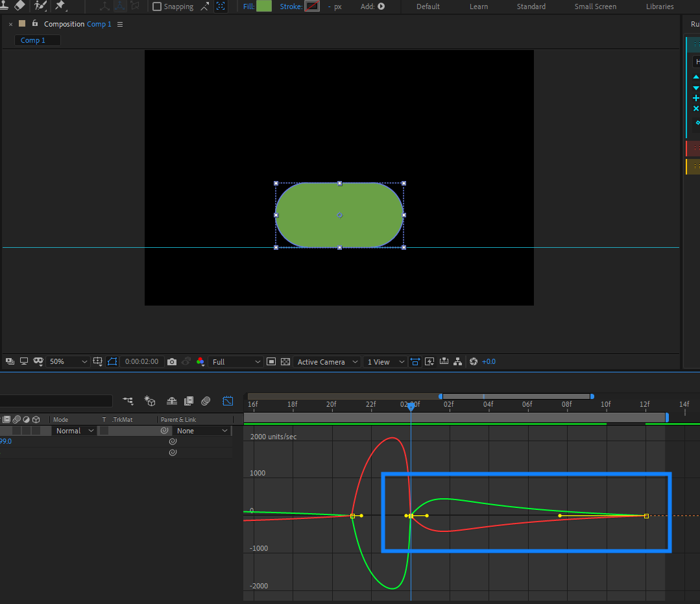The width and height of the screenshot is (700, 604).
Task: Select the Eraser tool
Action: tap(19, 6)
